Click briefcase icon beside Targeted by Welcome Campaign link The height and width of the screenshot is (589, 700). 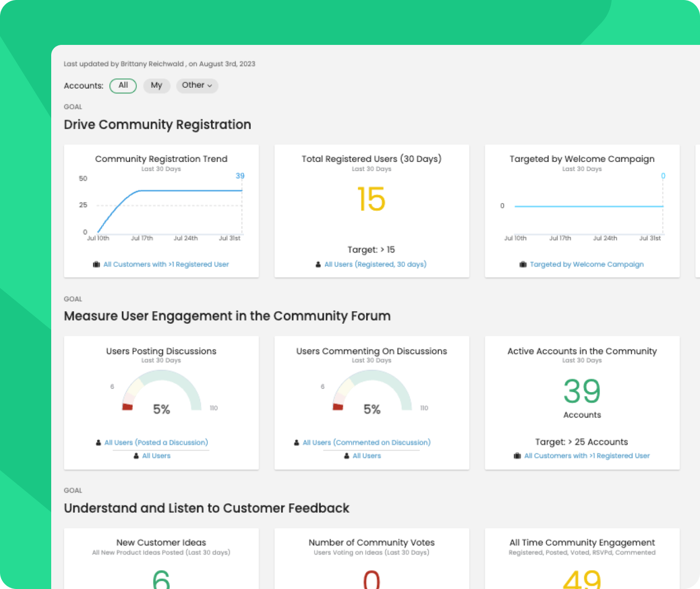click(523, 265)
